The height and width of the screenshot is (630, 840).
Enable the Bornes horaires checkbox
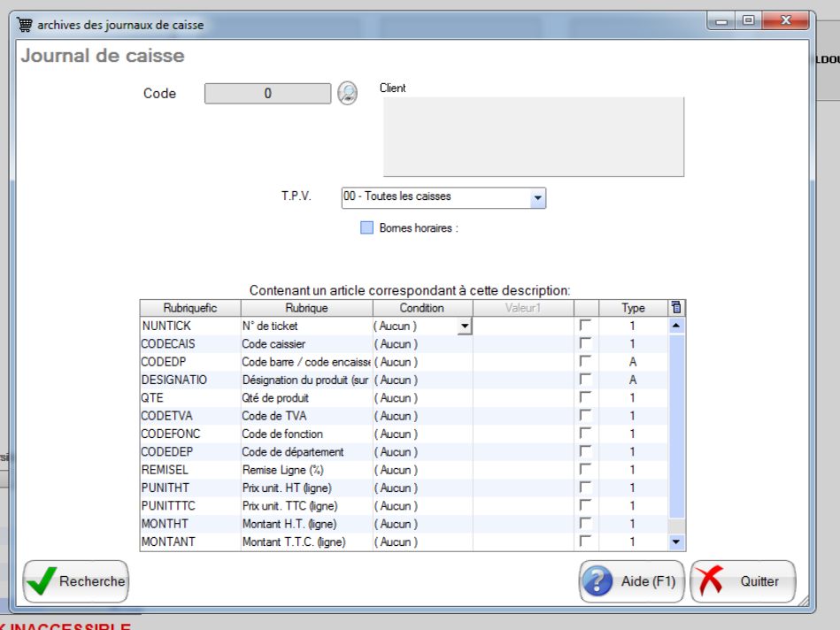point(366,228)
